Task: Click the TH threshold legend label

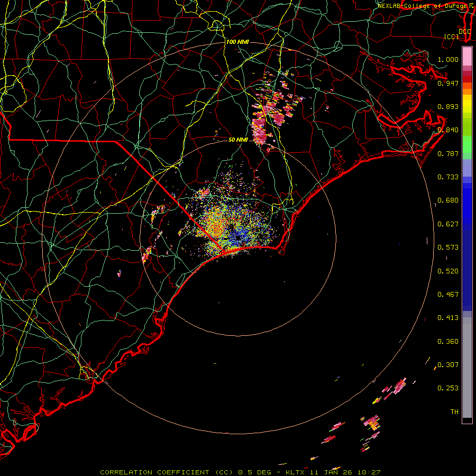Action: [454, 411]
